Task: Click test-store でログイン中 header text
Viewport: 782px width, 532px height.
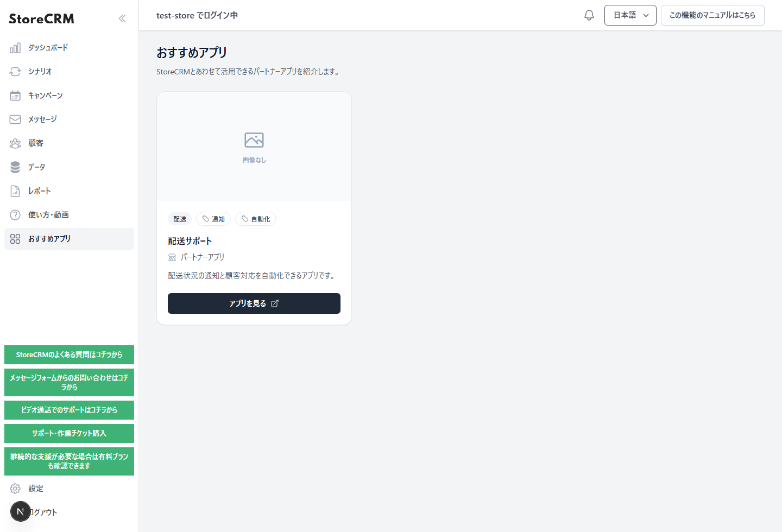Action: [x=197, y=15]
